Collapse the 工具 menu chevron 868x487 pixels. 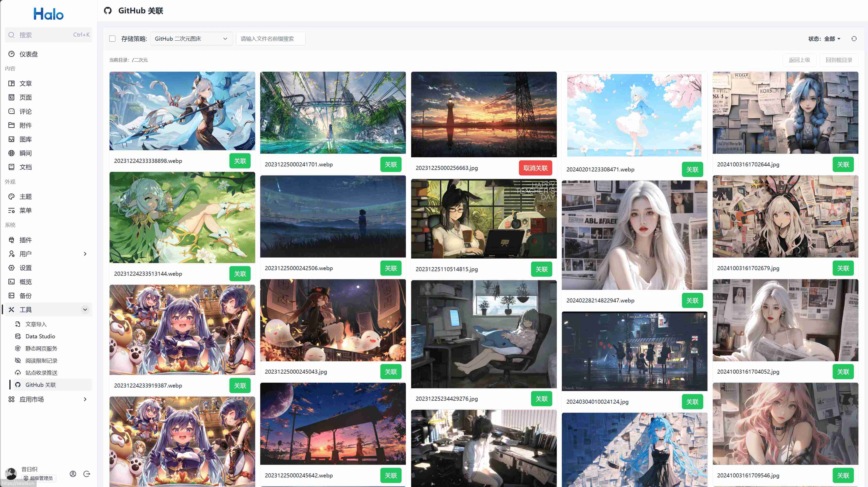coord(85,309)
